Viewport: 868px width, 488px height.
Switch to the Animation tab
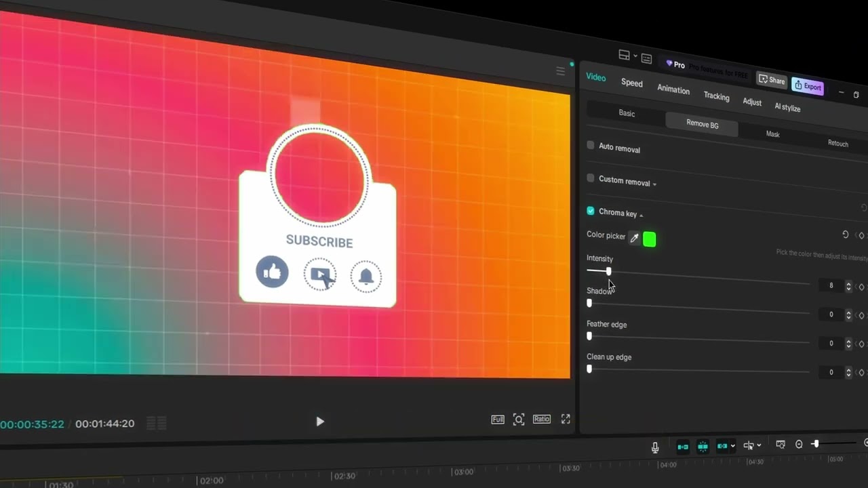673,89
